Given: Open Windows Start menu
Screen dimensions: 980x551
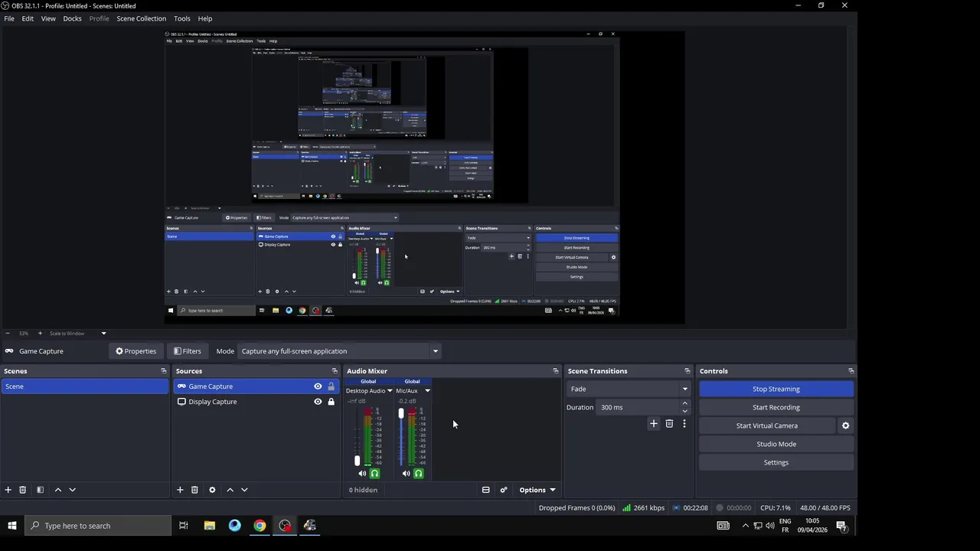Looking at the screenshot, I should 12,526.
